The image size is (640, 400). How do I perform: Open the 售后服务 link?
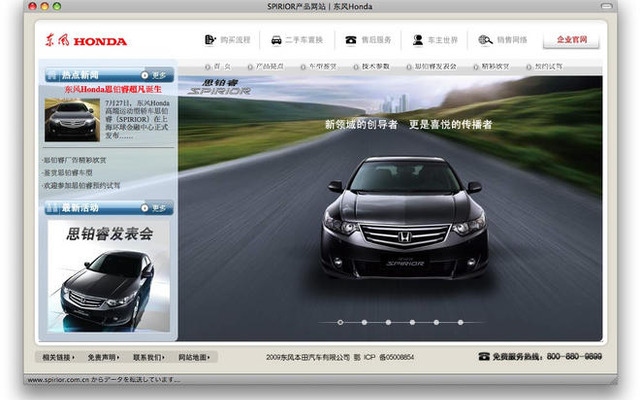[376, 40]
